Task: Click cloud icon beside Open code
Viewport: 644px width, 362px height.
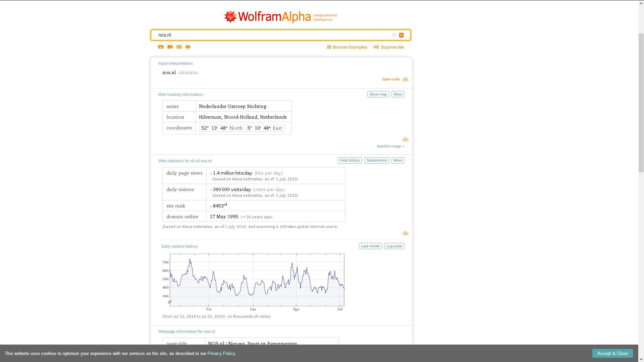Action: tap(405, 79)
